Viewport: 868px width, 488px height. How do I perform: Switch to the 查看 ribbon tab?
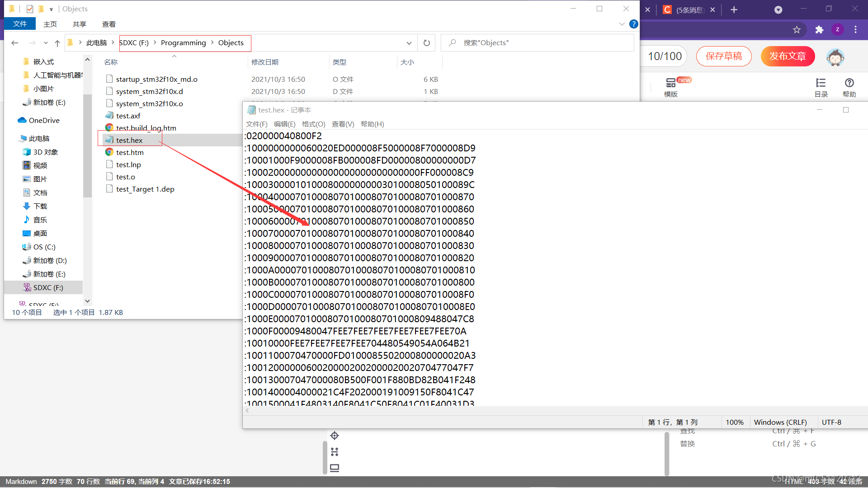(108, 24)
